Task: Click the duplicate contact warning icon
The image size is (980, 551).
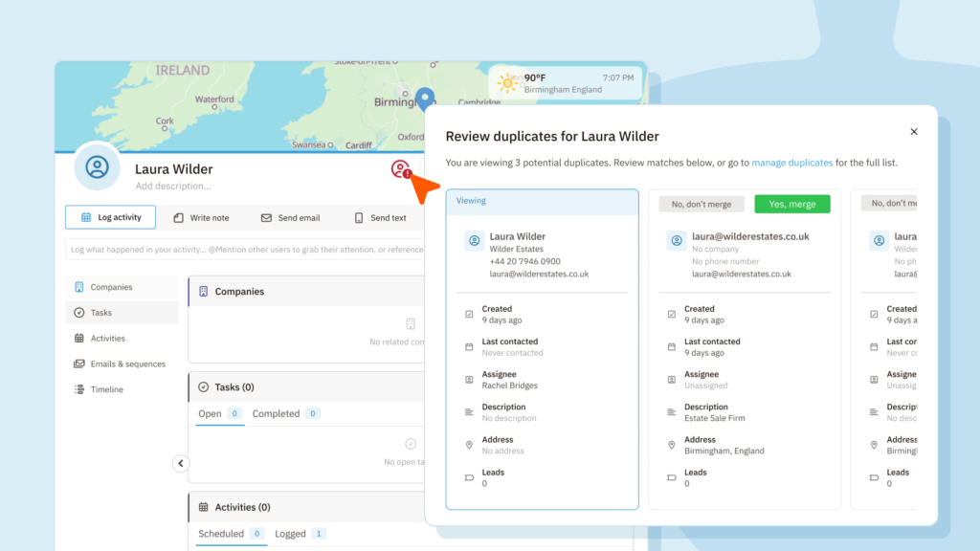Action: [x=401, y=169]
